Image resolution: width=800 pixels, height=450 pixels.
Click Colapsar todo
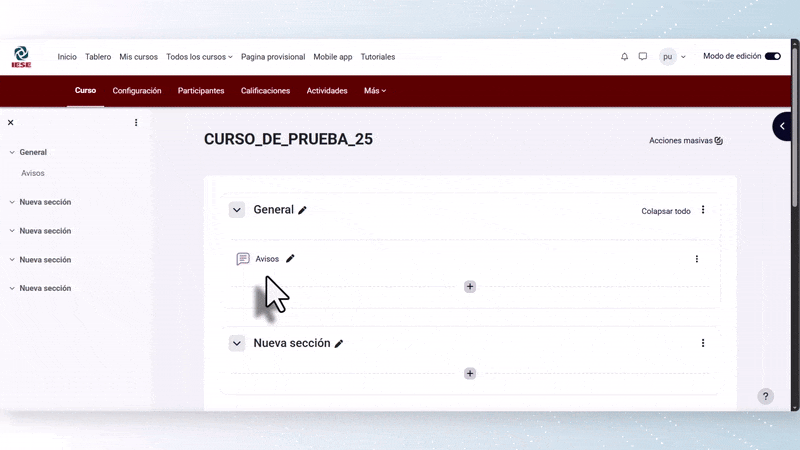pos(666,211)
